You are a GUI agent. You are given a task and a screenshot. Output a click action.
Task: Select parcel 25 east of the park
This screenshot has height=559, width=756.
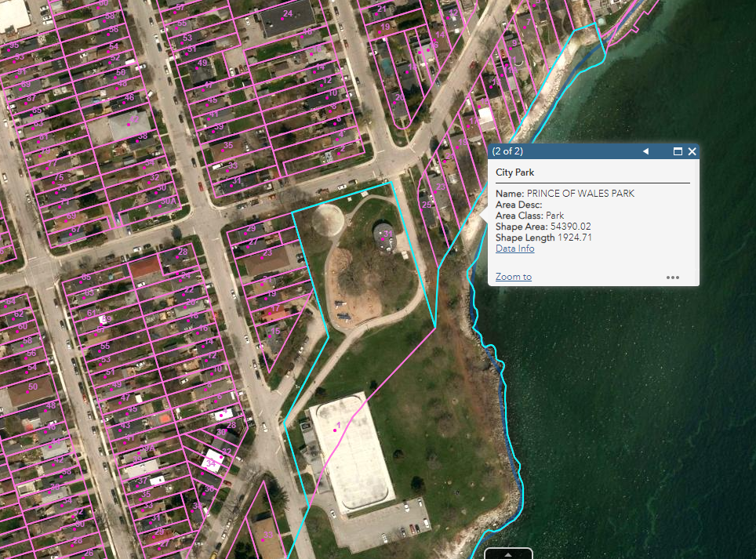coord(427,206)
